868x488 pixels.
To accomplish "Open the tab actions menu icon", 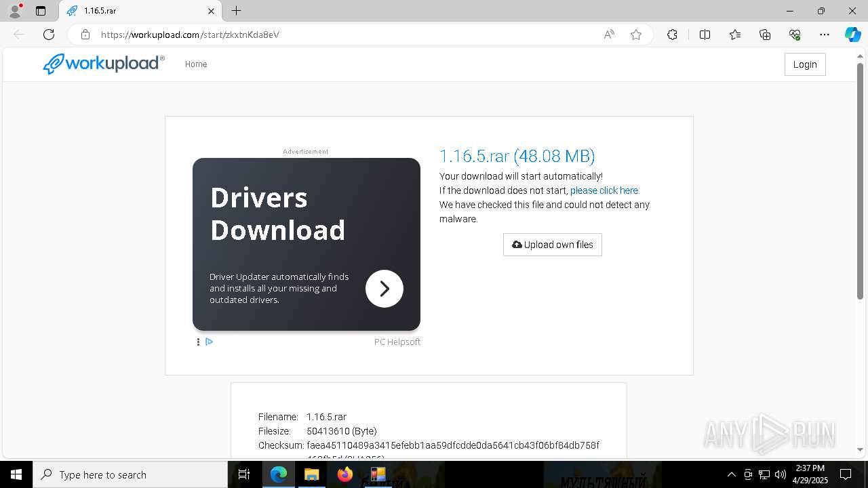I will 41,11.
